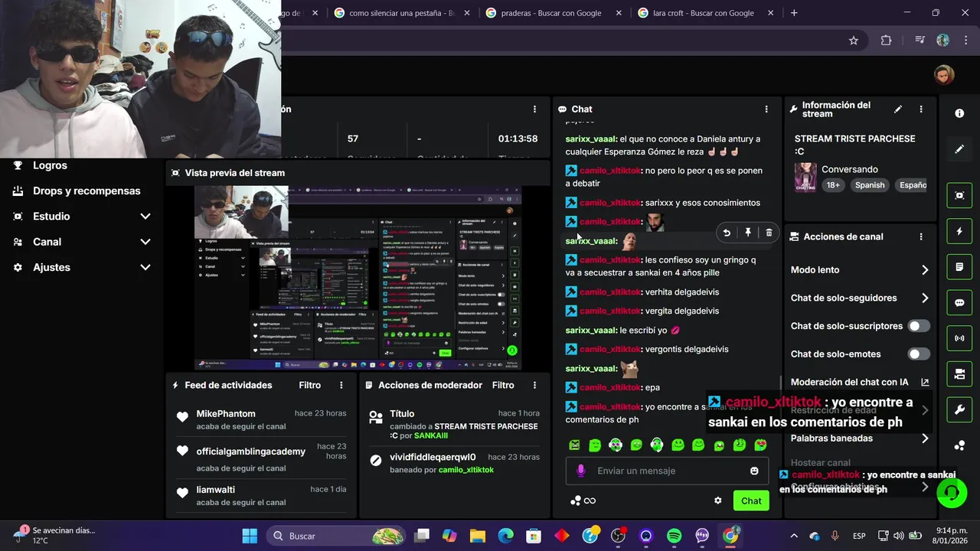Click the 18+ tag

[833, 185]
